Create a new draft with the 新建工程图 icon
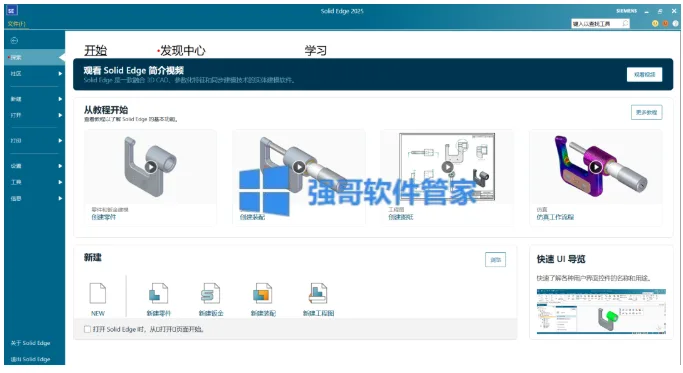 tap(318, 293)
